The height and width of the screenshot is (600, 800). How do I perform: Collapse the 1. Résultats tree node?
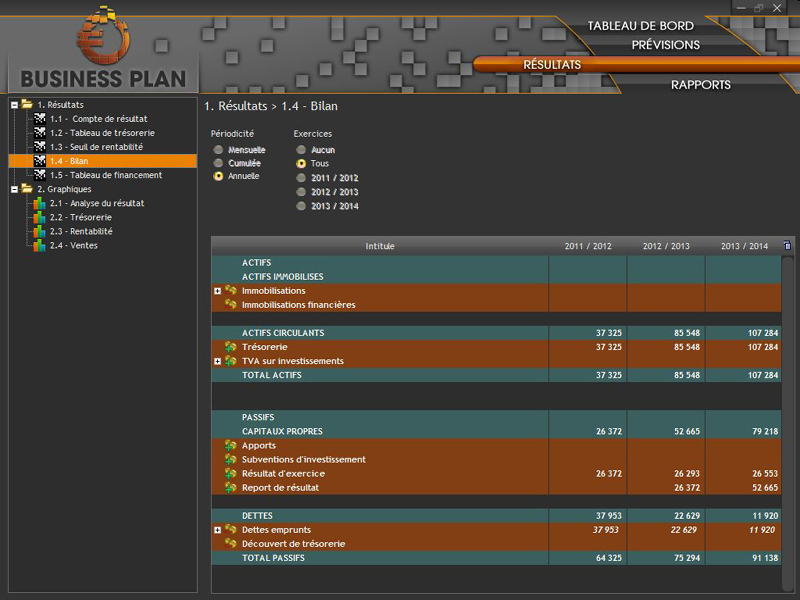(x=14, y=105)
